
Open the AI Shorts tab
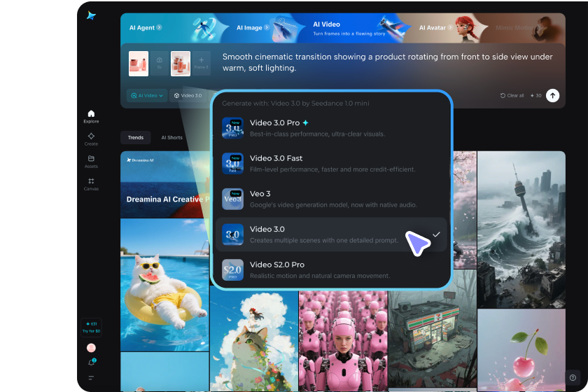[x=171, y=138]
